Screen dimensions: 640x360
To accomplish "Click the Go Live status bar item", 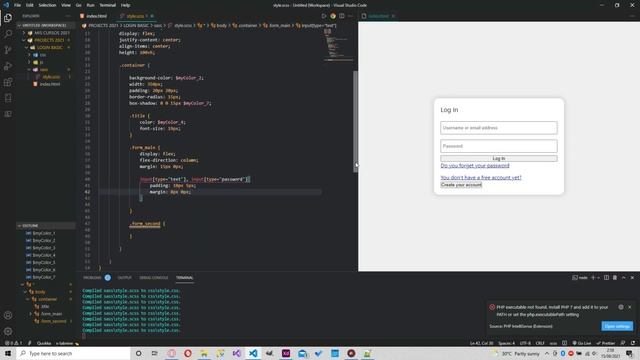I will [x=582, y=343].
